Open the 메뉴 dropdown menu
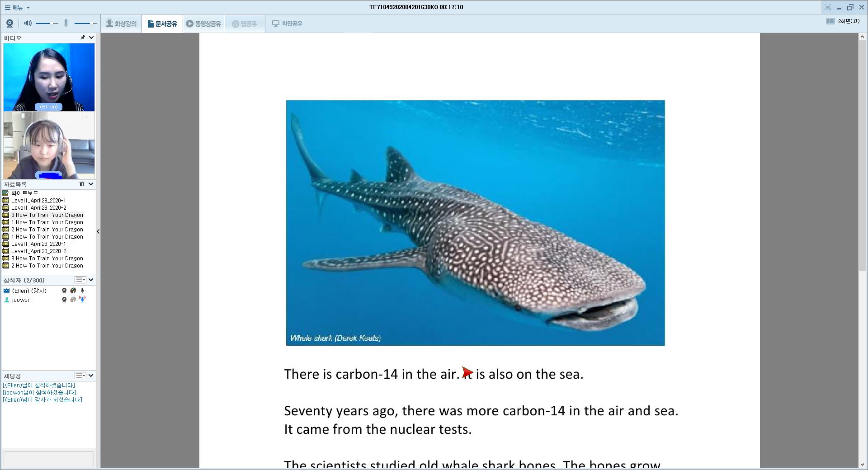Image resolution: width=868 pixels, height=470 pixels. click(17, 8)
